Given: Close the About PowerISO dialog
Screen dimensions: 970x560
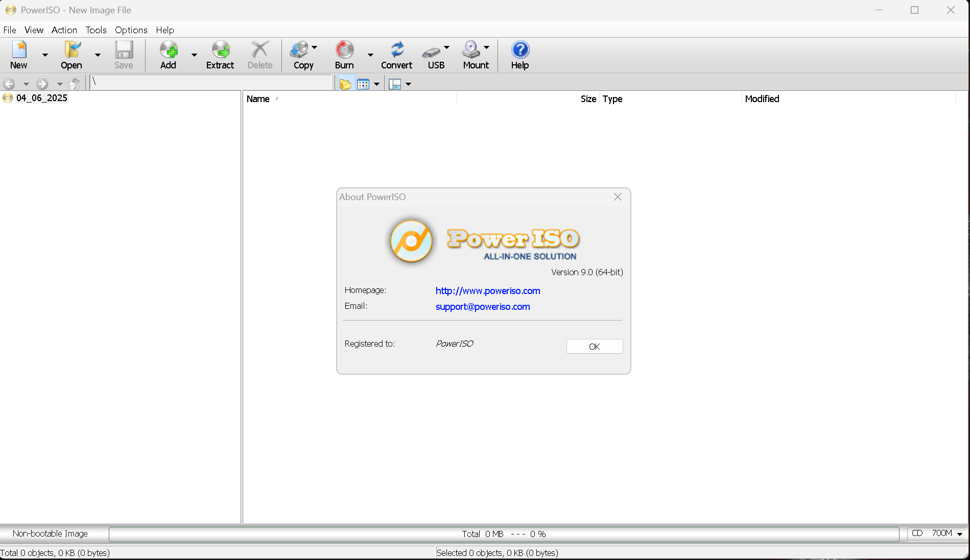Looking at the screenshot, I should (x=618, y=197).
